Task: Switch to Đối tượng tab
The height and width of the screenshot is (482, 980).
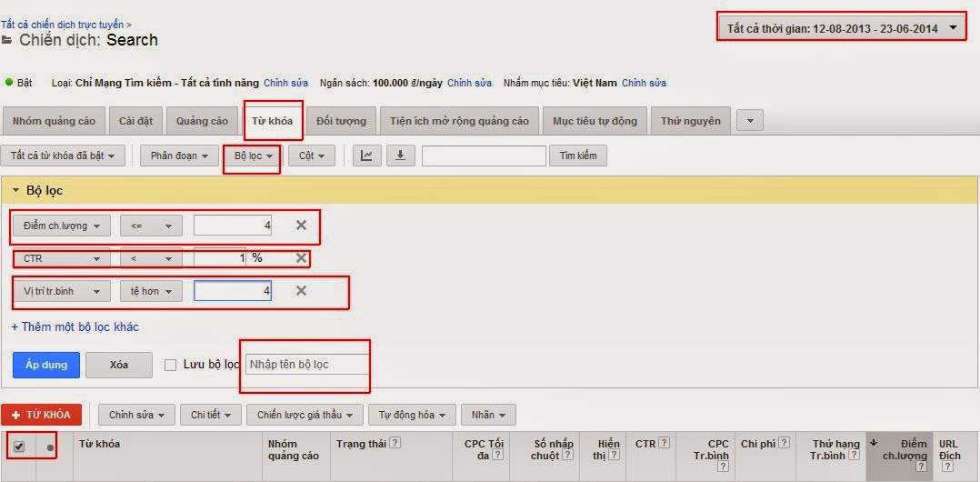Action: click(x=341, y=121)
